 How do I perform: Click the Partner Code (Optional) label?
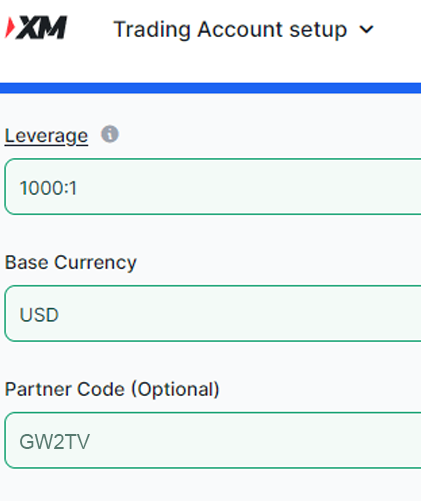(112, 389)
